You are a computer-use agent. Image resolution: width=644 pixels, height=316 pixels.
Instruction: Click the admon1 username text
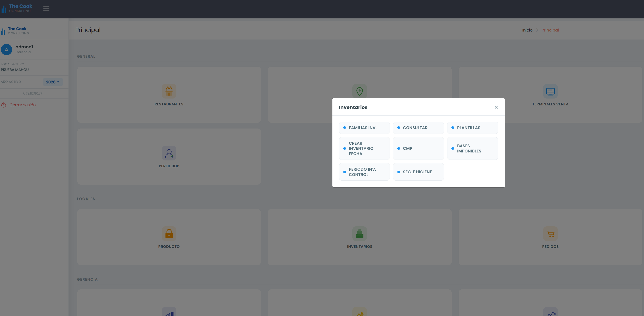[24, 47]
